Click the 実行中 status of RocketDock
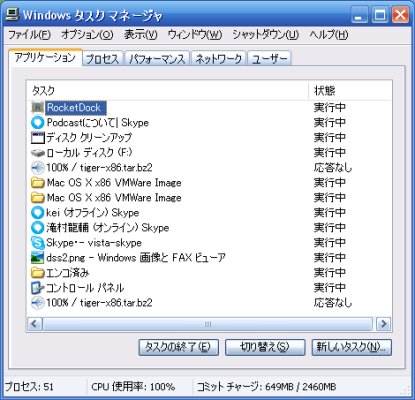 [x=329, y=108]
